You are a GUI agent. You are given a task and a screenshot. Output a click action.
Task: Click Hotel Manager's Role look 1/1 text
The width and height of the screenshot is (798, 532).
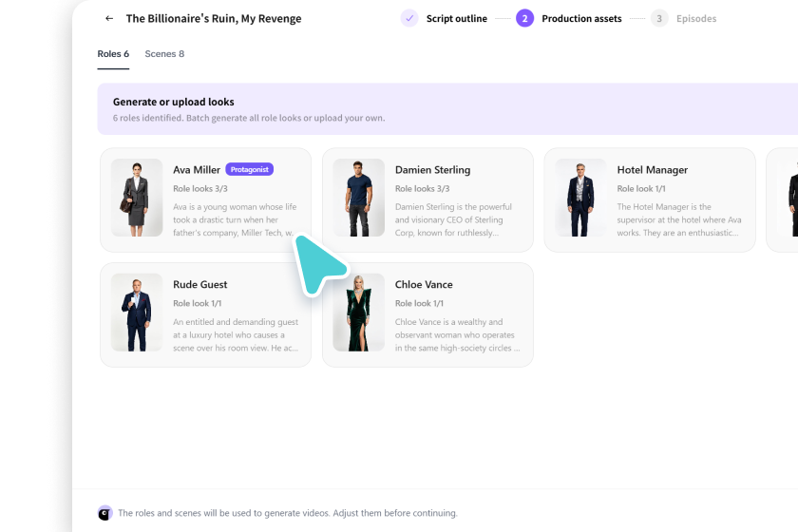pyautogui.click(x=641, y=188)
